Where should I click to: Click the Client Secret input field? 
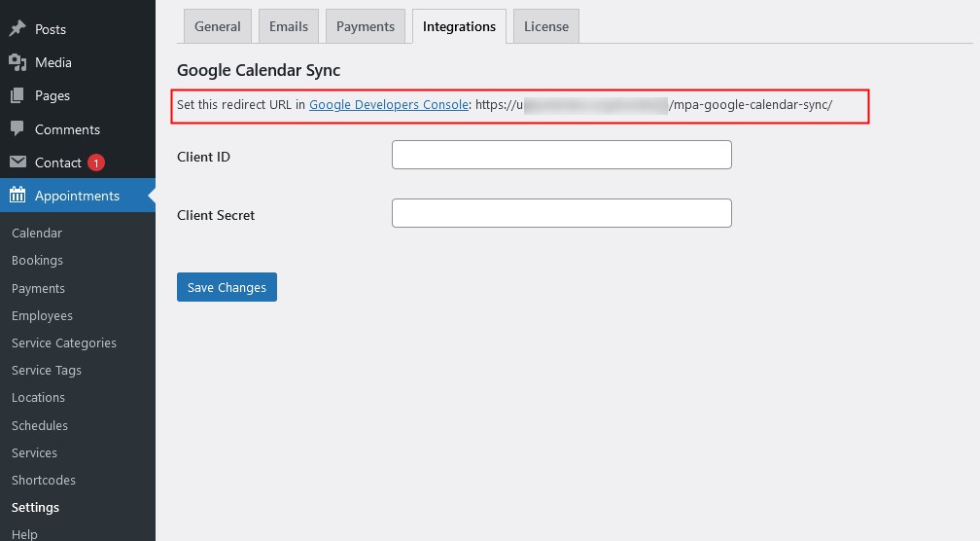562,213
